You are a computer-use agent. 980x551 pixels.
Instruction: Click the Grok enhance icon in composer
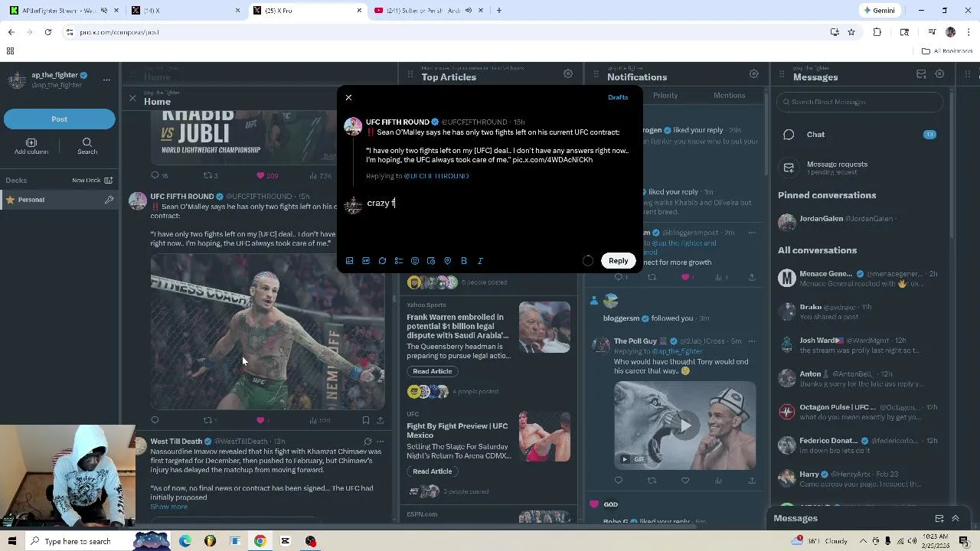pyautogui.click(x=382, y=261)
